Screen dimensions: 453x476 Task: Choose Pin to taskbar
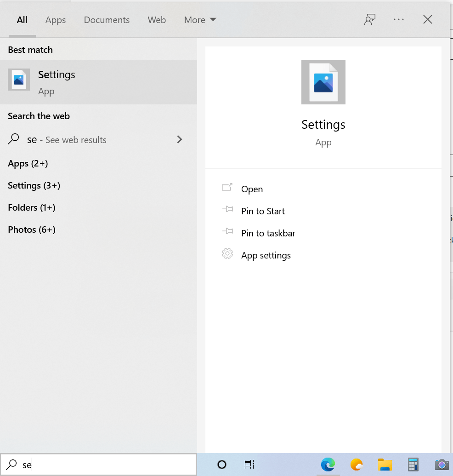(268, 233)
